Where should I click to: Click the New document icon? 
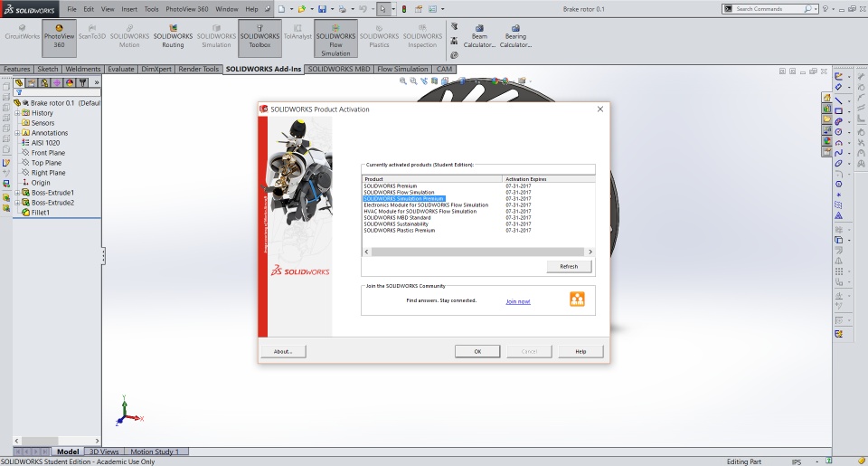point(282,9)
